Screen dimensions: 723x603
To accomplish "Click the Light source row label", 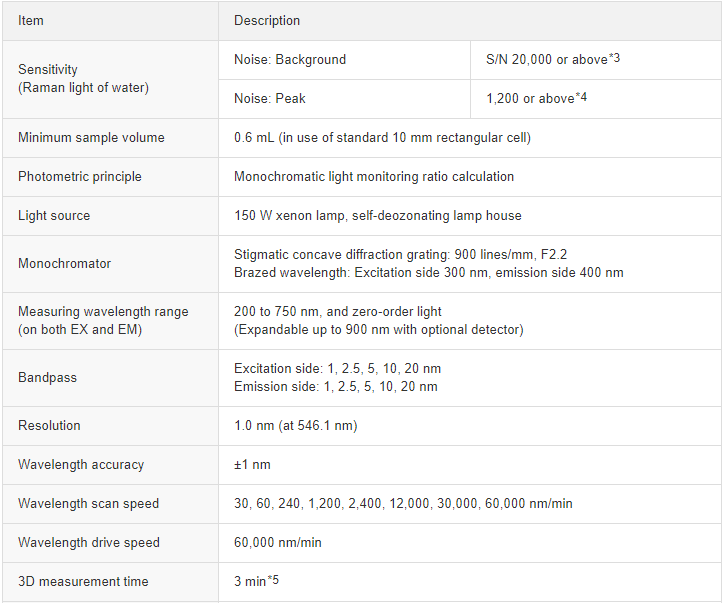I will pyautogui.click(x=54, y=215).
